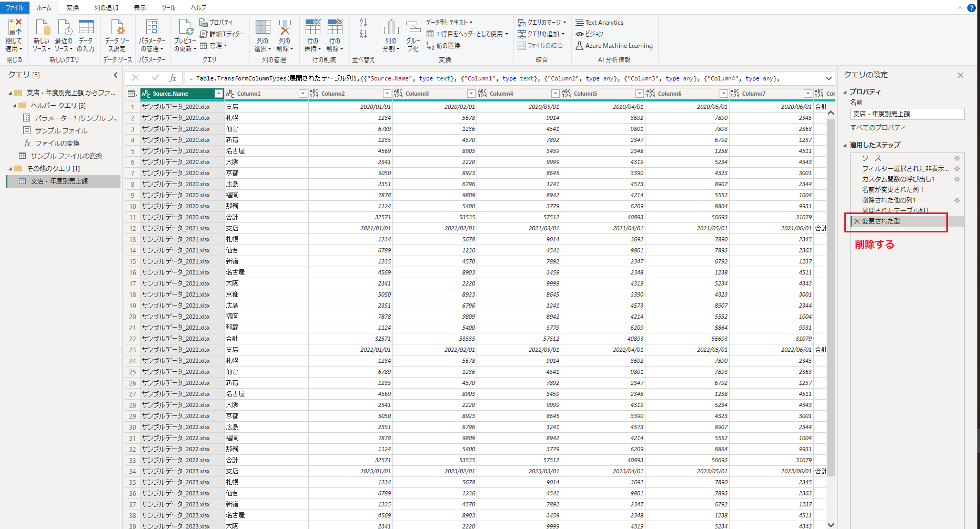Edit the query name field 支店・年度別売上額
Image resolution: width=980 pixels, height=529 pixels.
click(906, 114)
